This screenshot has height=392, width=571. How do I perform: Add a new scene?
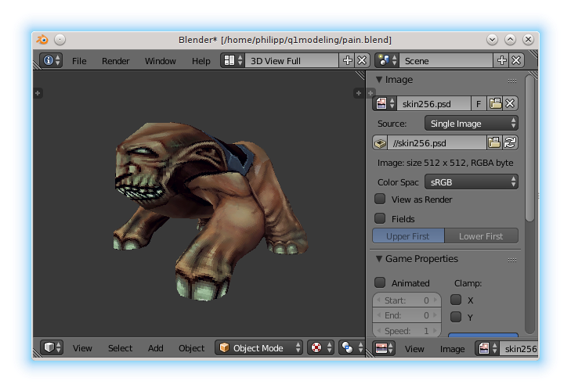coord(502,60)
